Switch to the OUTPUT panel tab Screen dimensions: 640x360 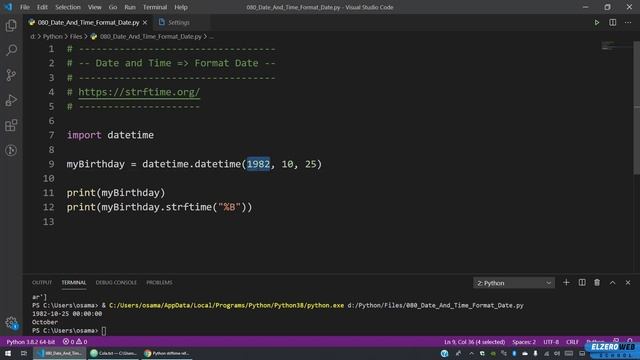coord(42,282)
